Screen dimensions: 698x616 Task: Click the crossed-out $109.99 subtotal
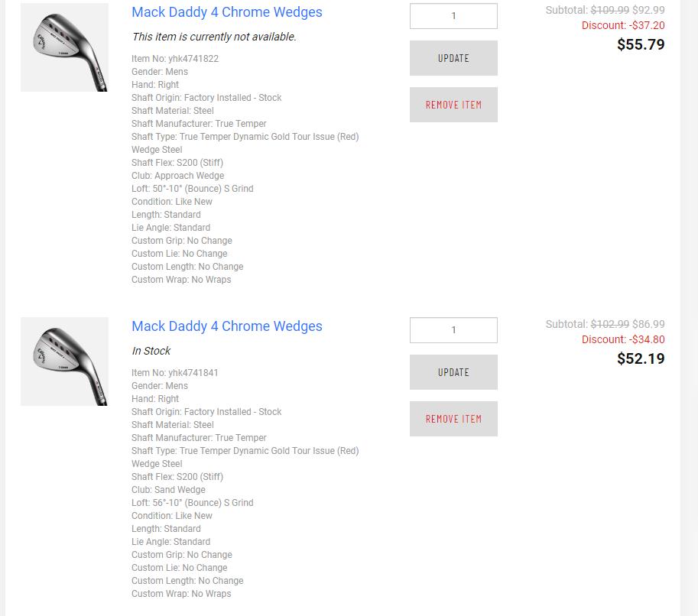tap(609, 10)
